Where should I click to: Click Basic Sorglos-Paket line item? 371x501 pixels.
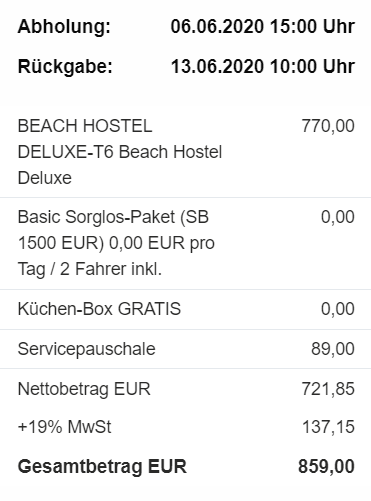point(116,243)
